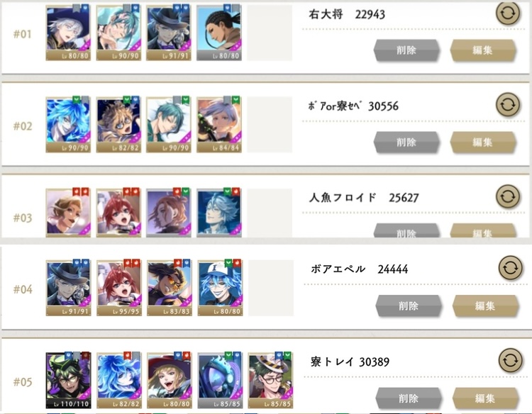The height and width of the screenshot is (414, 532).
Task: Tap the empty fifth slot in deck #02
Action: [270, 125]
